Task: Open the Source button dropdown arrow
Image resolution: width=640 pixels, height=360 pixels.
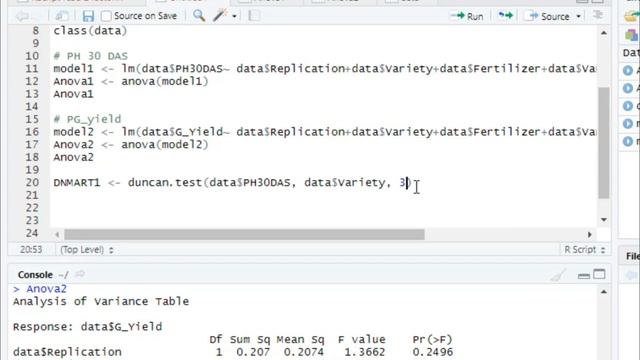Action: [x=578, y=16]
